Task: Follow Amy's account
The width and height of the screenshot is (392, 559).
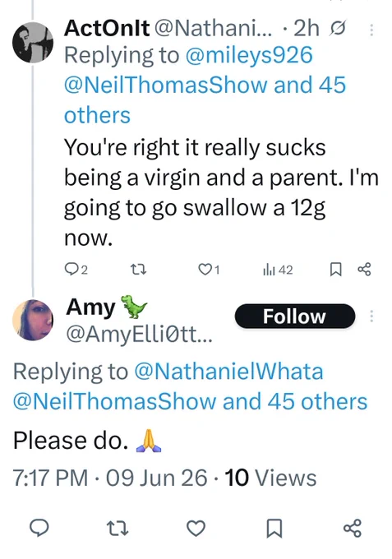Action: coord(295,316)
